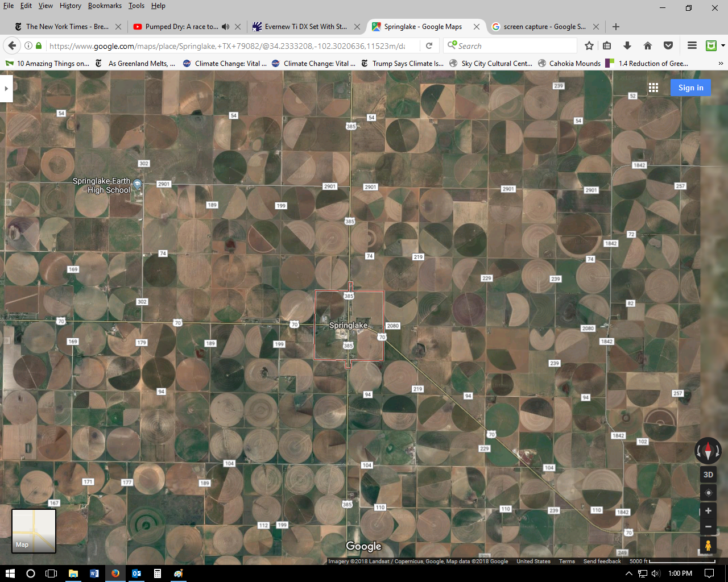Reload the current Google Maps page

(x=429, y=45)
